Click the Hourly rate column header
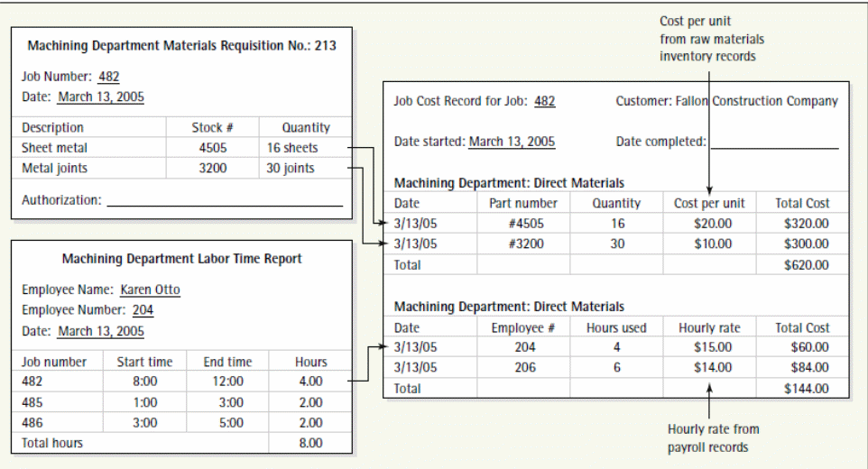Screen dimensions: 868x469 click(709, 328)
